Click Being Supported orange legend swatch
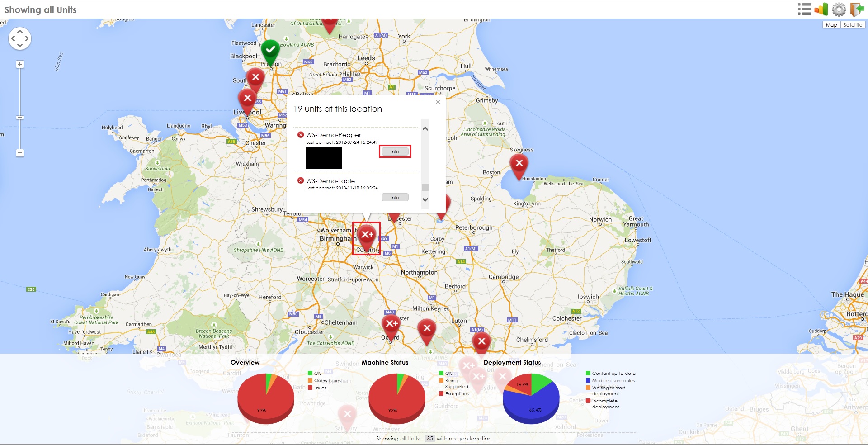 tap(441, 380)
